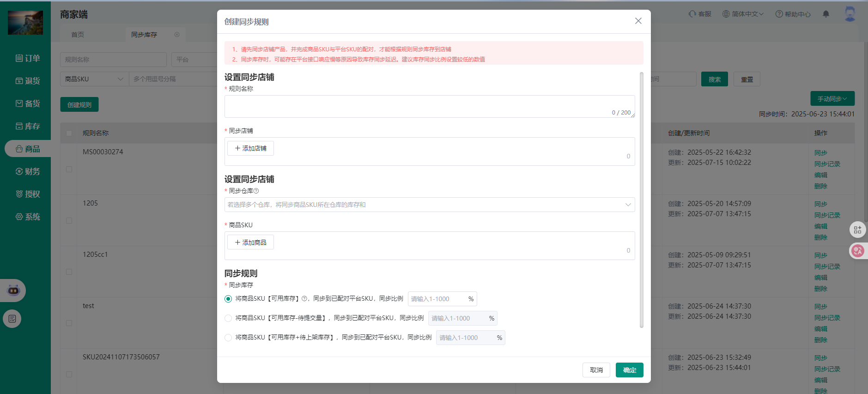Click the notification bell icon
Screen dimensions: 868x394
826,14
